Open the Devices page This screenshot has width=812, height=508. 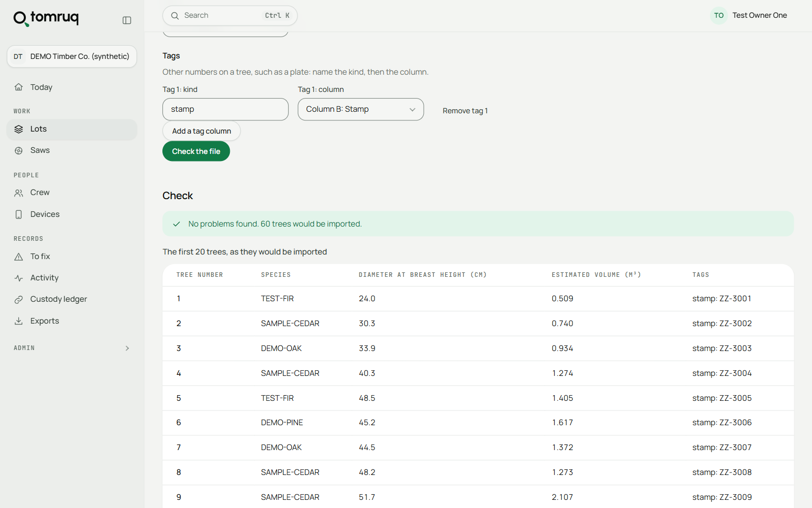(72, 214)
